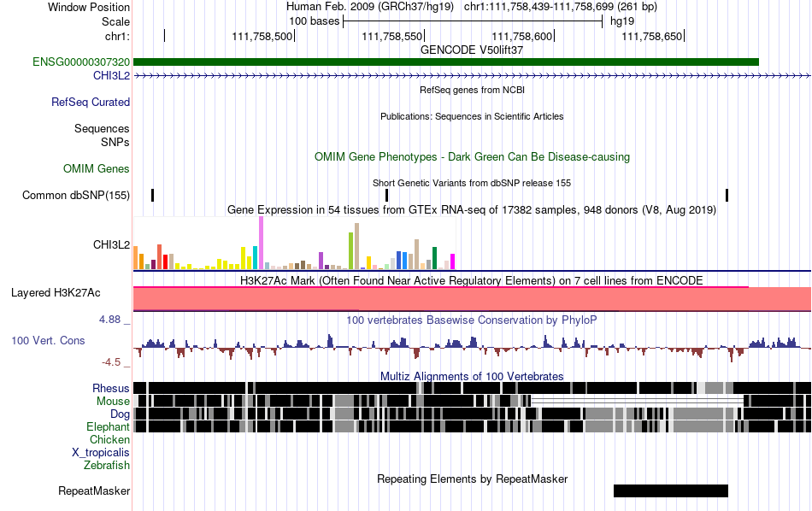Click the CHI3L2 intron arrow line
812x511 pixels.
click(472, 76)
